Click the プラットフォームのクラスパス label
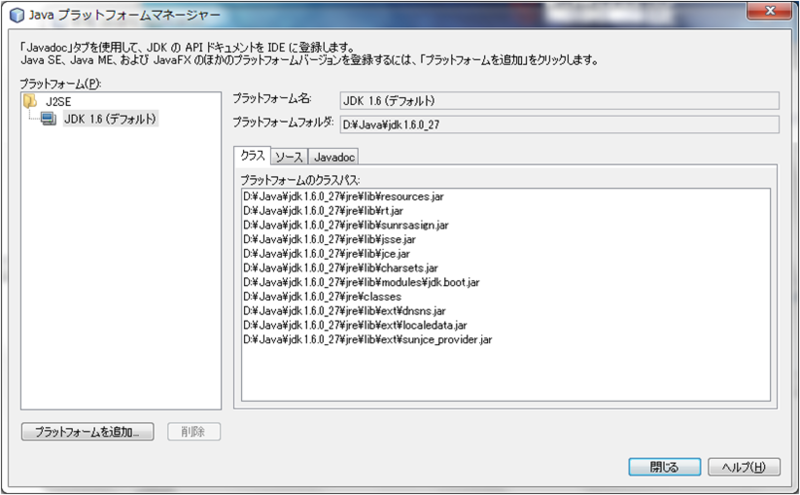This screenshot has width=800, height=495. [x=300, y=180]
